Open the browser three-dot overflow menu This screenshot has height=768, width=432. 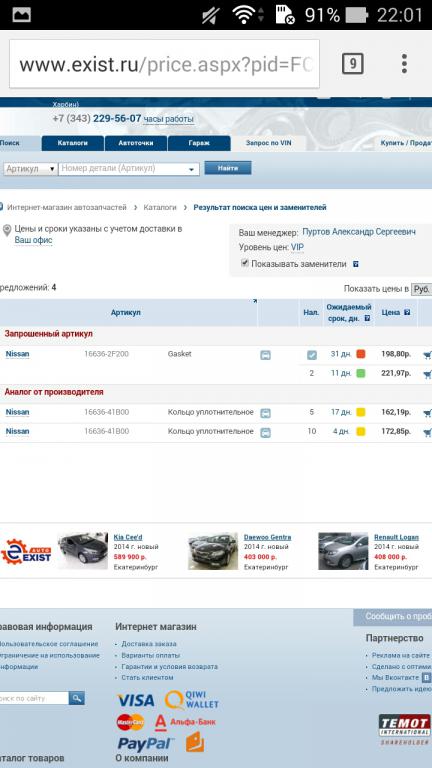pyautogui.click(x=404, y=64)
